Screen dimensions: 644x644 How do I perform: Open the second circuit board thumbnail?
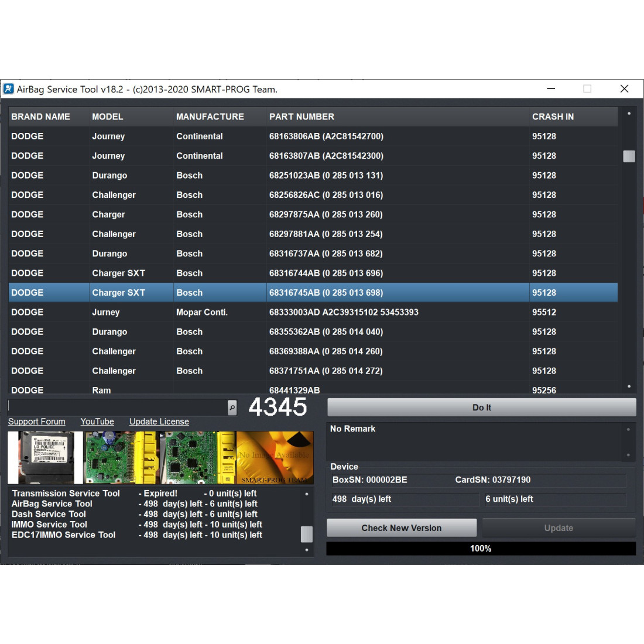(x=122, y=458)
